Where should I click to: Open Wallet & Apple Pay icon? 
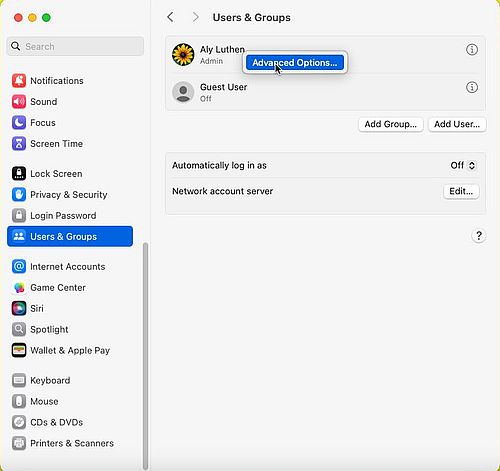pos(19,350)
